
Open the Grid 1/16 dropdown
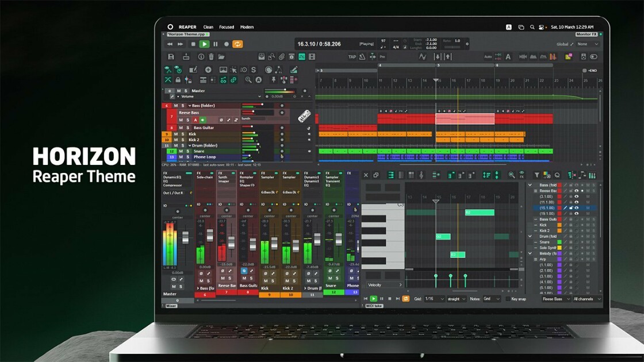(435, 299)
